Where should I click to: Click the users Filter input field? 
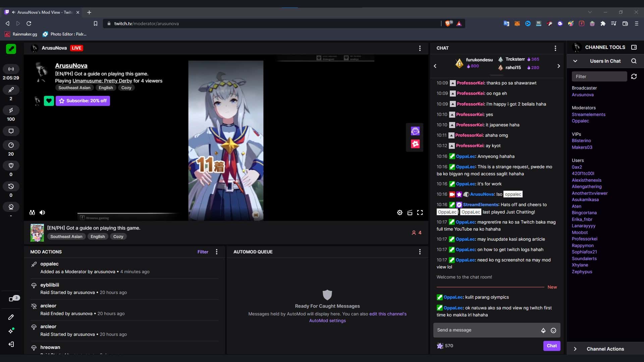click(599, 76)
